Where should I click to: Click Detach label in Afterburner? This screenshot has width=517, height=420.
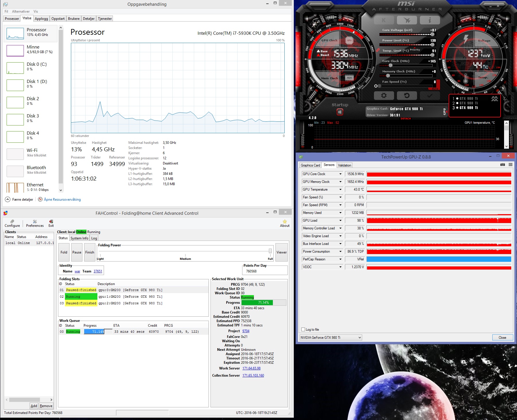click(x=406, y=119)
